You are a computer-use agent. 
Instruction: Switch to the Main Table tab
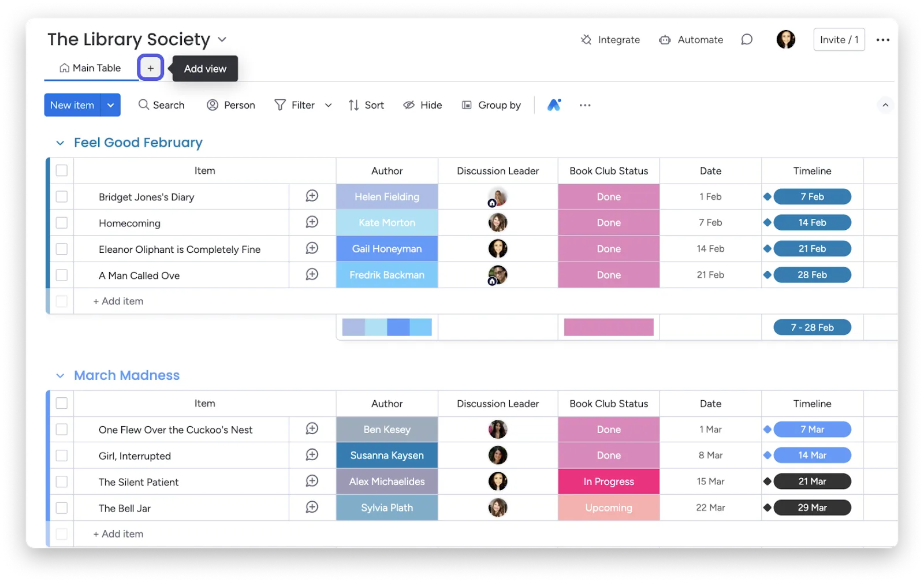click(x=91, y=68)
